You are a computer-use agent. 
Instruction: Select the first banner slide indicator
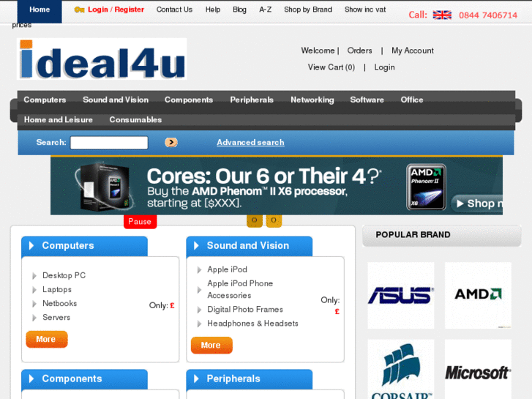click(x=254, y=220)
